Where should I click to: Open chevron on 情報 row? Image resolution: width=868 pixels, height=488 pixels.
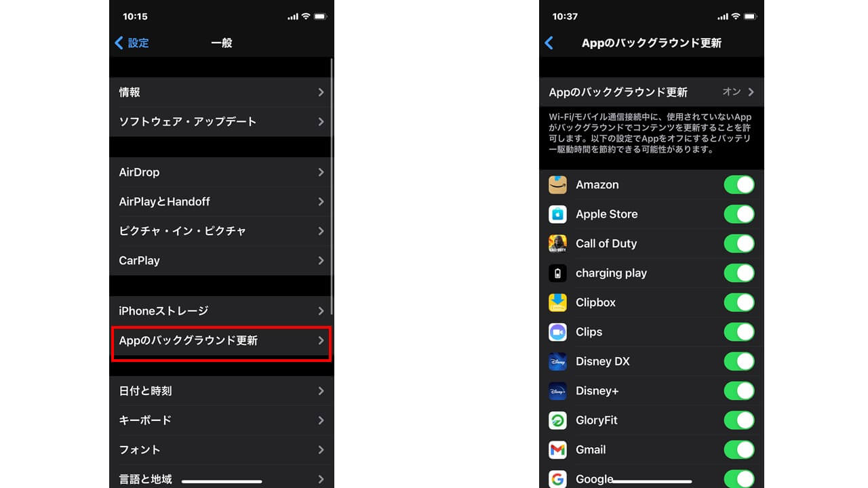(321, 92)
